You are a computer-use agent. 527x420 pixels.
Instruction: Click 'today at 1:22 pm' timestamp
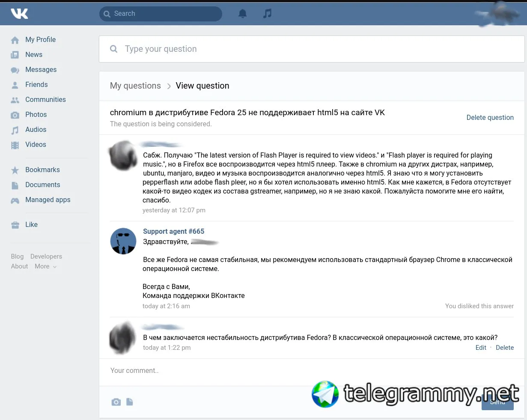point(167,348)
